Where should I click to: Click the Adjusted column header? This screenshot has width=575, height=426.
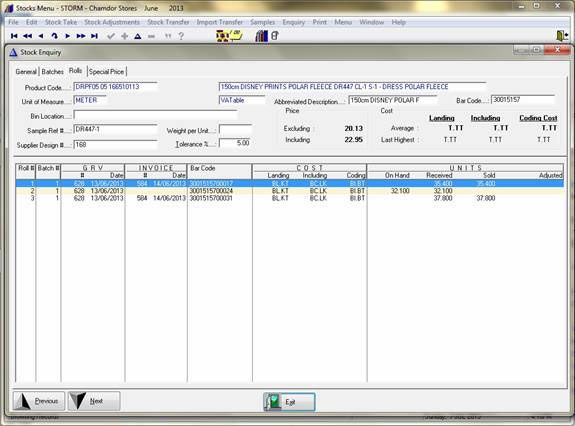point(550,175)
